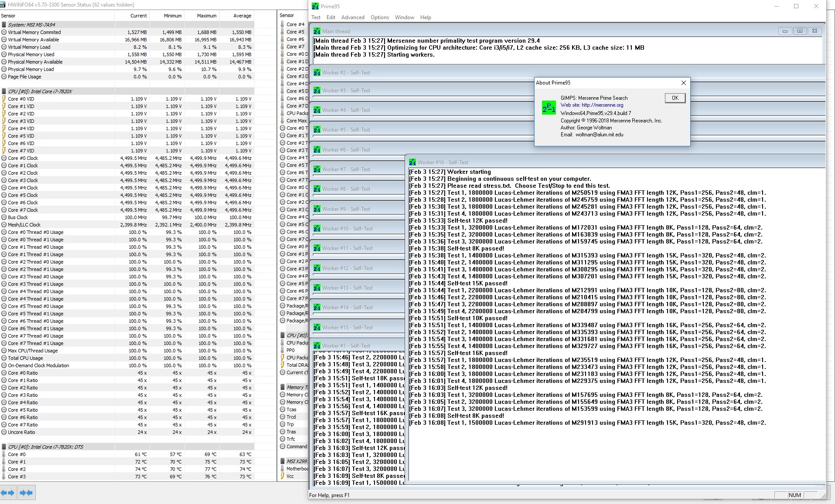Select the Worker #15 Self-Test window icon
Viewport: 835px width, 504px height.
click(317, 328)
